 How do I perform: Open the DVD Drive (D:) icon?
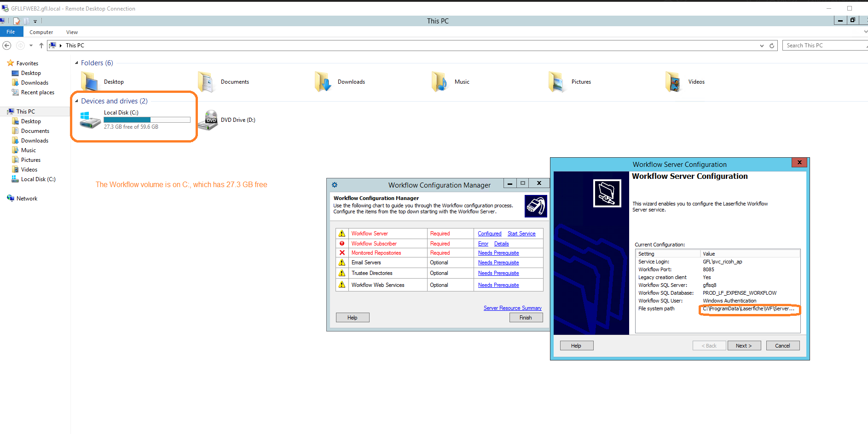pos(210,120)
